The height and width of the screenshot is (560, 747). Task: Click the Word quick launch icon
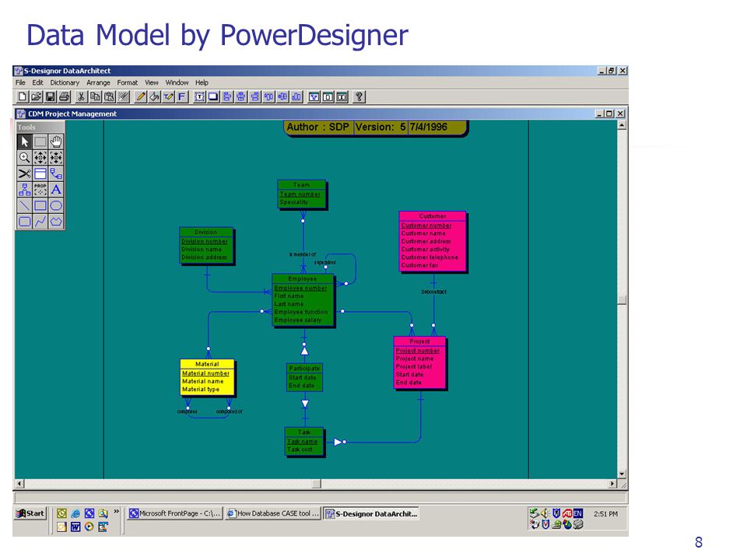[75, 527]
